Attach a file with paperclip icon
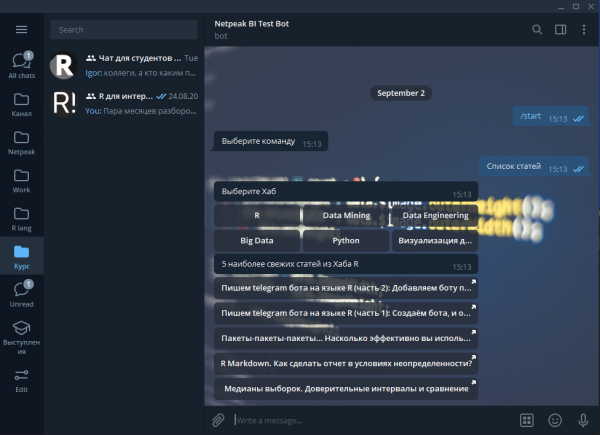Viewport: 600px width, 435px height. (x=217, y=419)
